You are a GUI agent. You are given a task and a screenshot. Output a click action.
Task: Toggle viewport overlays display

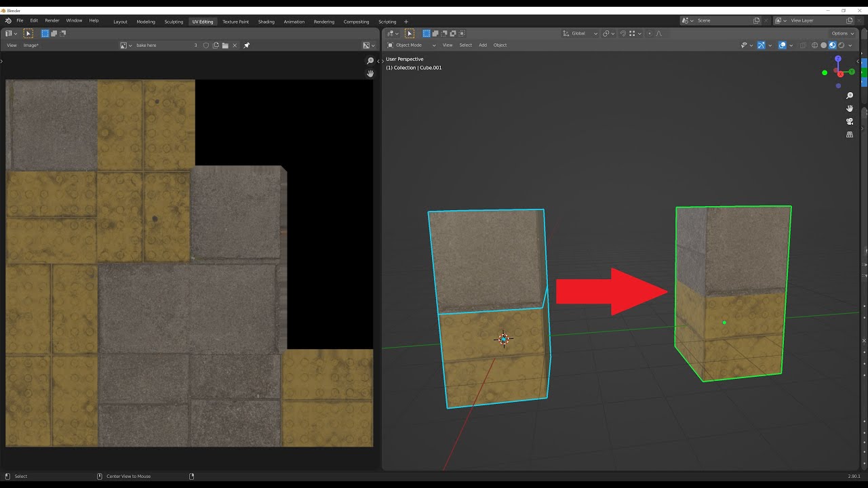[x=782, y=45]
